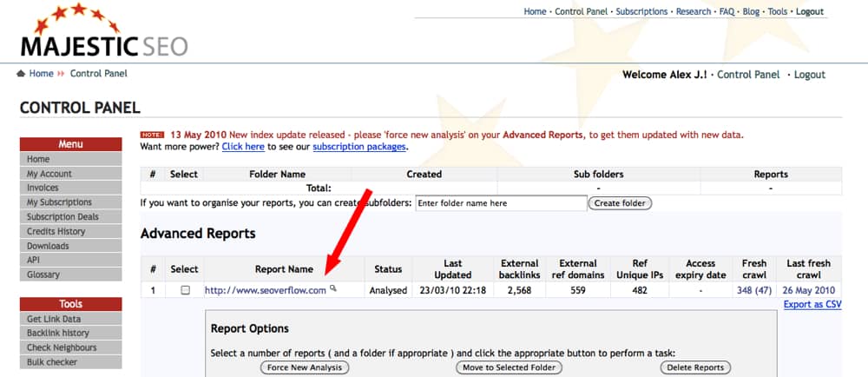The height and width of the screenshot is (377, 868).
Task: Open Tools in the top navigation
Action: (777, 11)
